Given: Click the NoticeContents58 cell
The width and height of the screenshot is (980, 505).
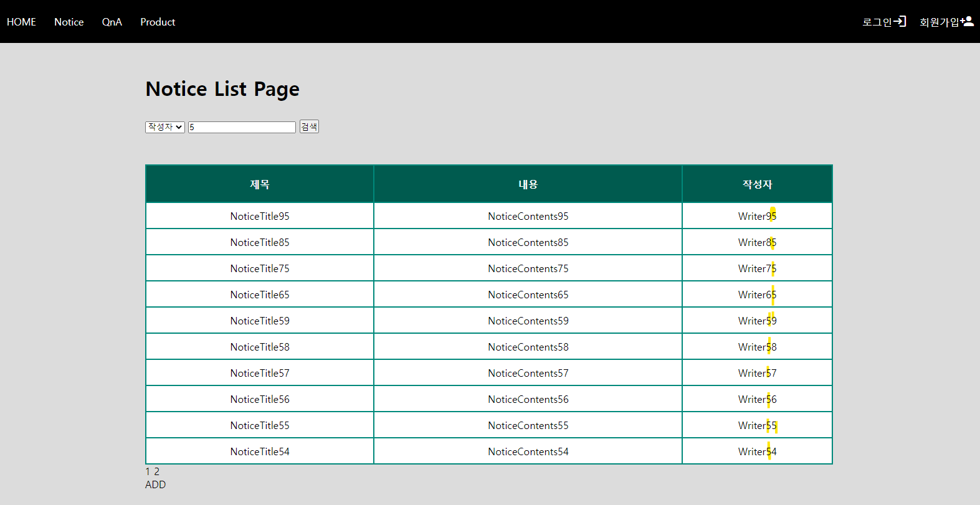Looking at the screenshot, I should tap(528, 347).
